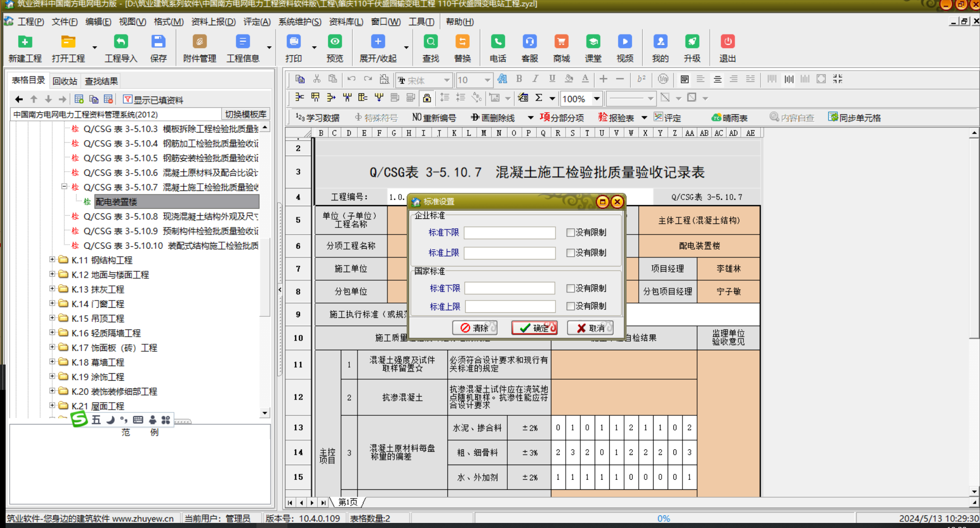
Task: Toggle bold formatting B
Action: click(x=519, y=79)
